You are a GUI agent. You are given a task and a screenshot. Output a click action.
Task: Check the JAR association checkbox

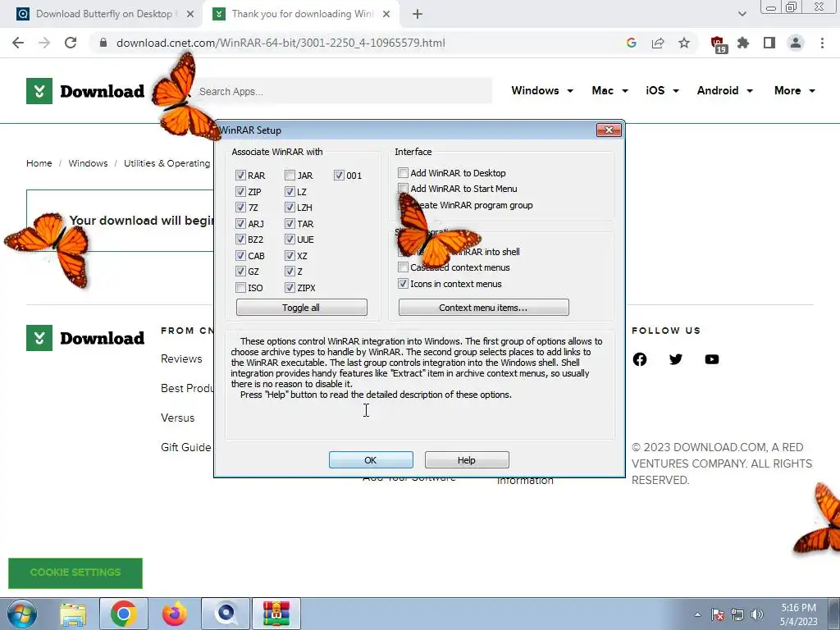pos(290,176)
